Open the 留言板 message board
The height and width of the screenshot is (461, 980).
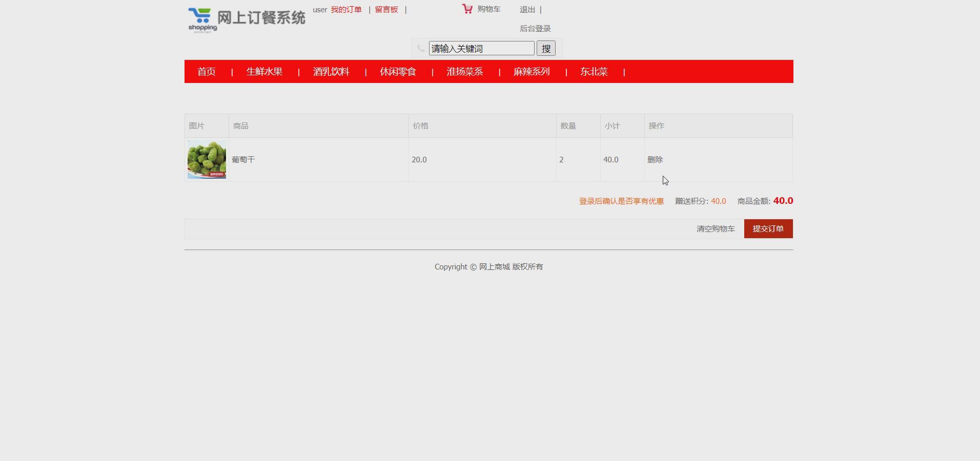(386, 9)
